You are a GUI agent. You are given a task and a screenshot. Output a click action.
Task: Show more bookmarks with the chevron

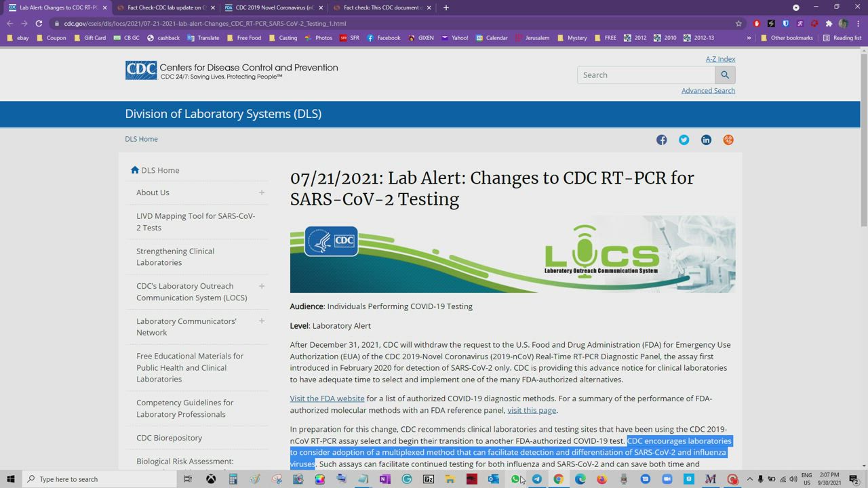click(x=749, y=38)
